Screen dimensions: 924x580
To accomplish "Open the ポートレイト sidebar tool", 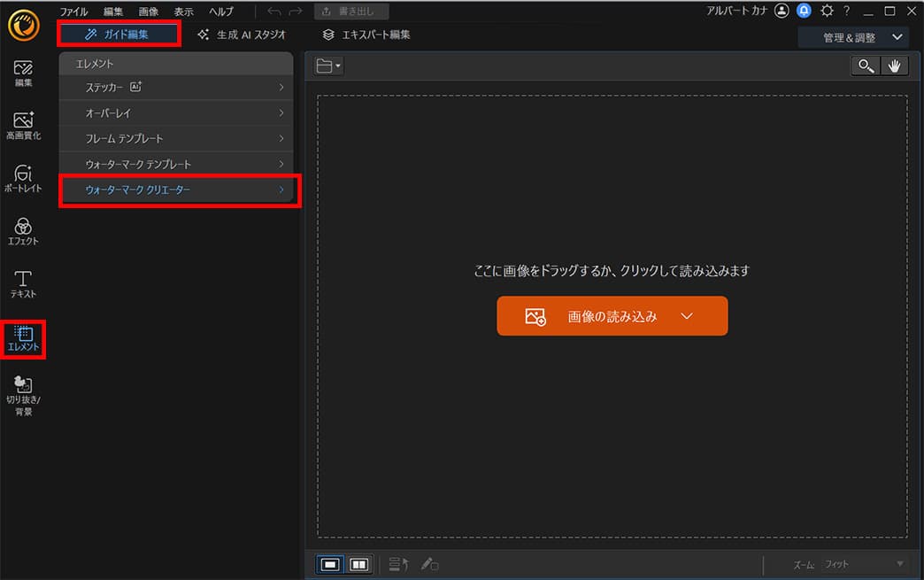I will click(23, 179).
